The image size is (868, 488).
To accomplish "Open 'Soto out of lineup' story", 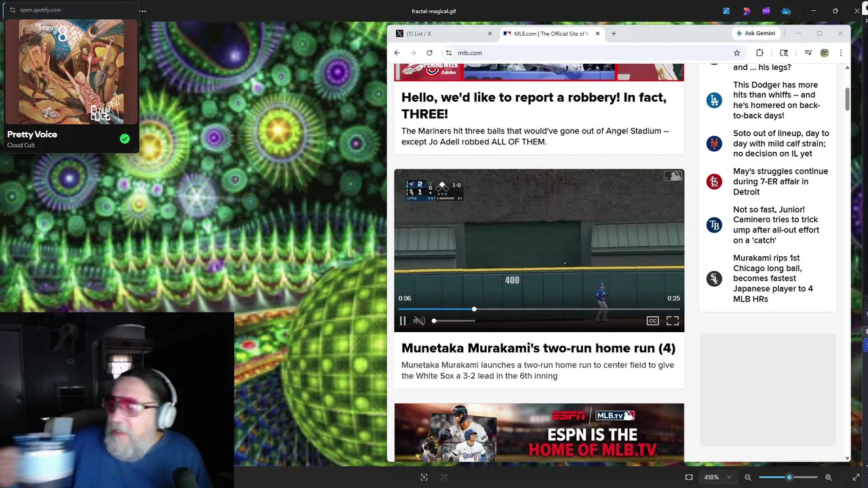I will tap(781, 144).
